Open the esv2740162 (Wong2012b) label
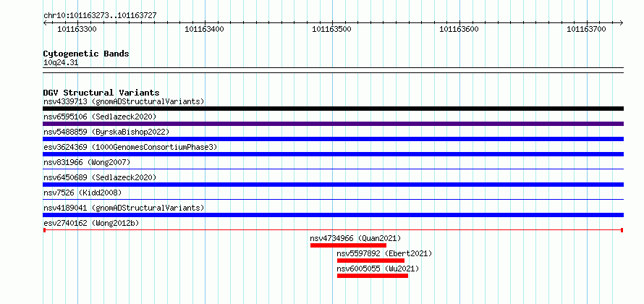Screen dimensions: 644x304 pos(91,223)
